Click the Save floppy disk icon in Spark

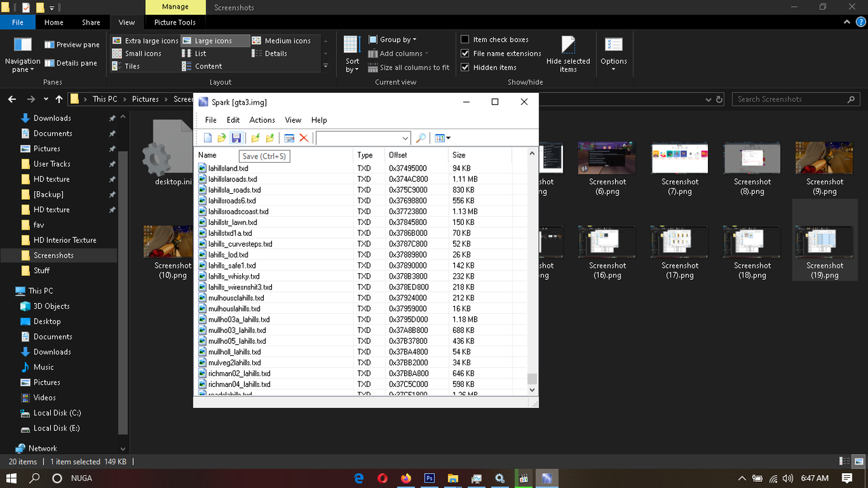236,138
